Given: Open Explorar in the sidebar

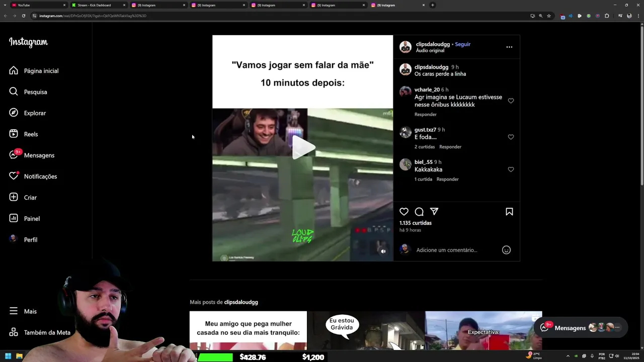Looking at the screenshot, I should (28, 113).
